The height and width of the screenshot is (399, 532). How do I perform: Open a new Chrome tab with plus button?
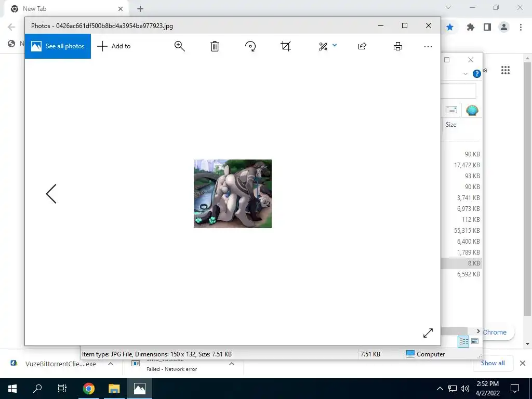coord(140,9)
